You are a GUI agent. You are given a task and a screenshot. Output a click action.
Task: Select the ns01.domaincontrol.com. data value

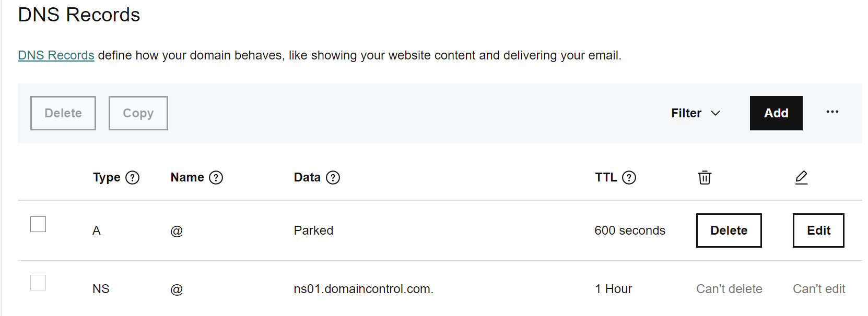(363, 289)
